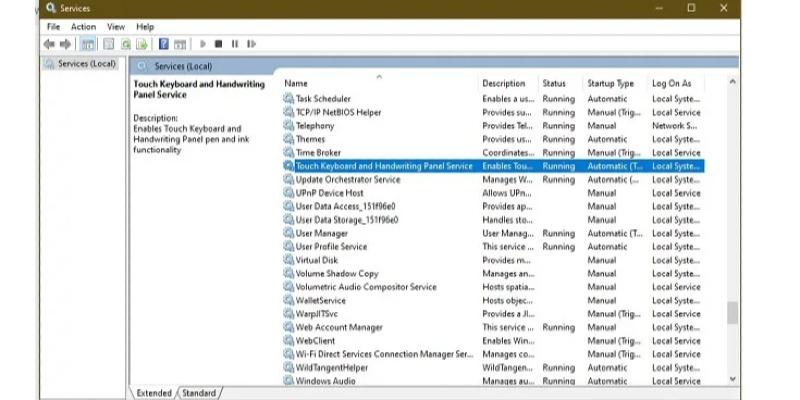Screen dimensions: 800x400
Task: Click the scroll down arrow of services list
Action: pos(733,379)
